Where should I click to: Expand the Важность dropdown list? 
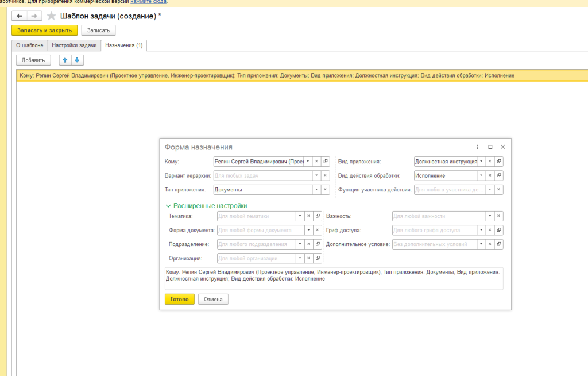pos(490,216)
